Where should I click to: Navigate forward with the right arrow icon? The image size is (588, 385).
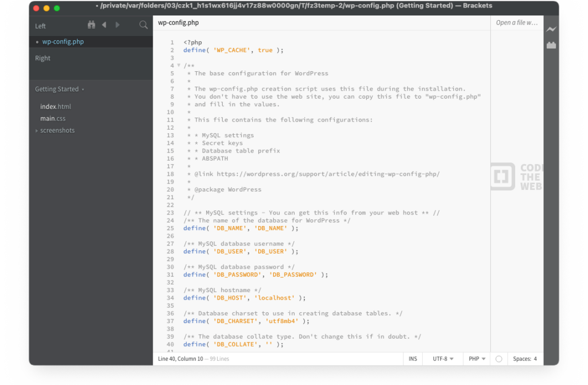[117, 25]
